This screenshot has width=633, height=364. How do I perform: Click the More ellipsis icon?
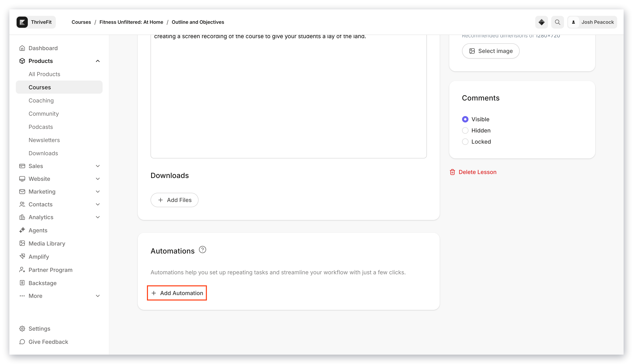(22, 296)
